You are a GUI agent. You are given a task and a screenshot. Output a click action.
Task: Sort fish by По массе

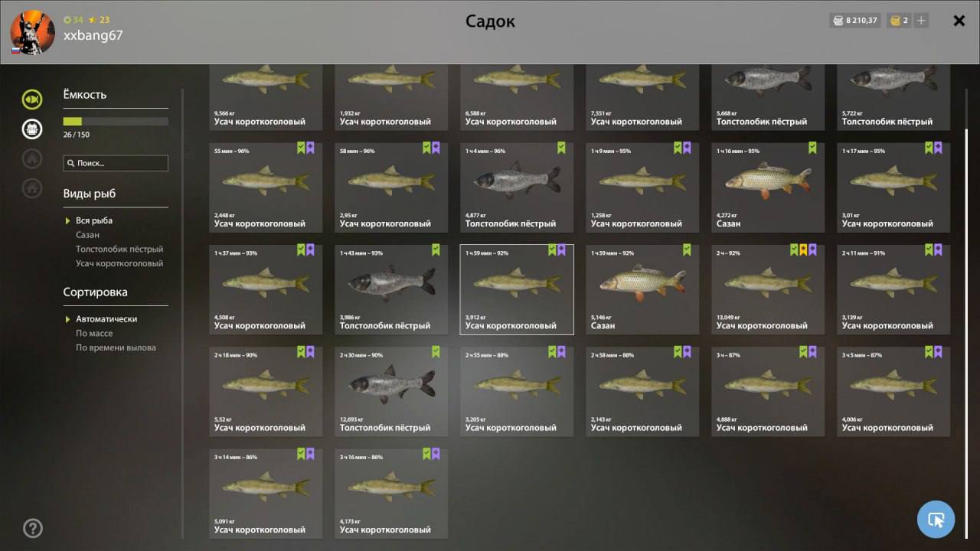[x=94, y=334]
